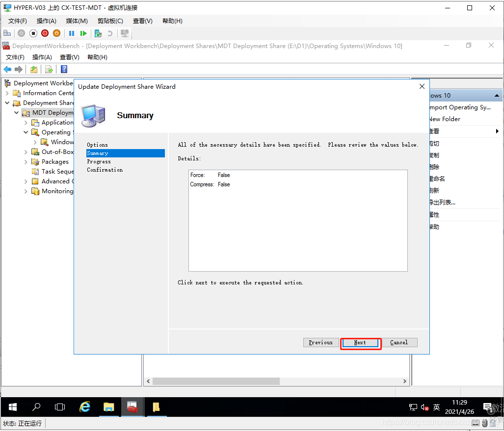
Task: Click the Ctrl+Alt+Del icon in VM toolbar
Action: [7, 33]
